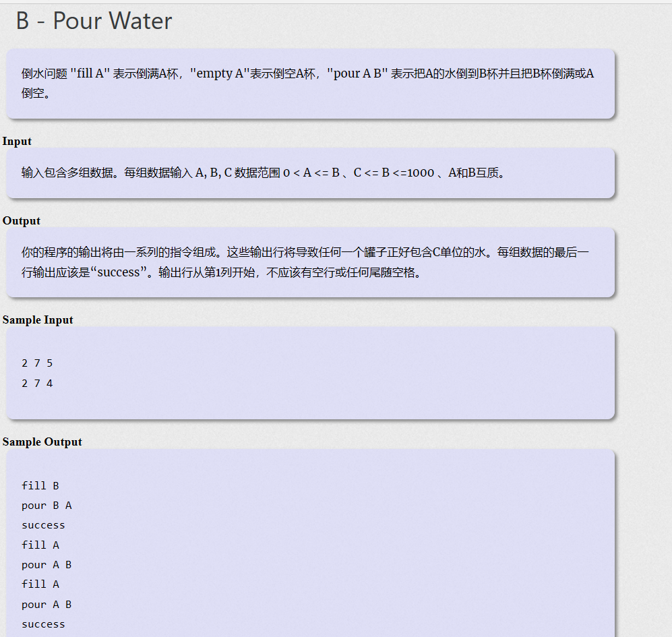Click the "Sample Input" heading

click(38, 320)
